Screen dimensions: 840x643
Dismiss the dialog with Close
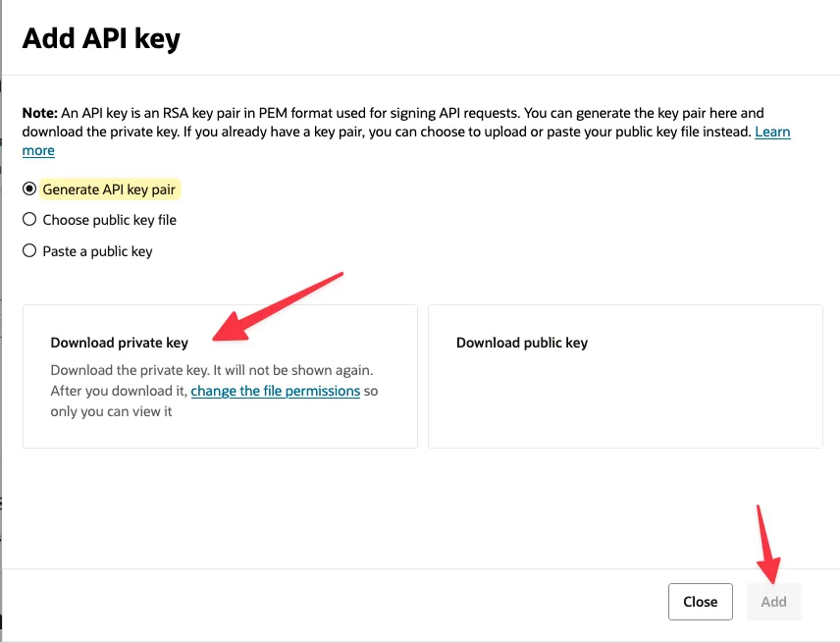[x=700, y=601]
